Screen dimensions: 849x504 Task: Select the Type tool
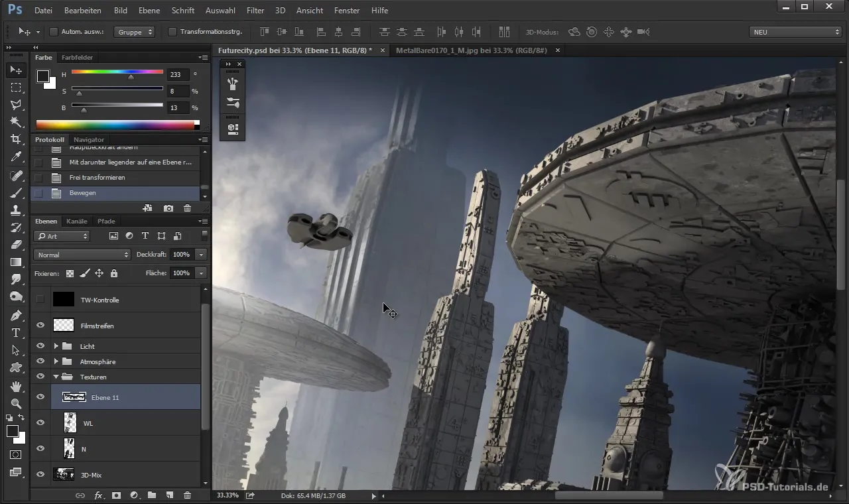[16, 332]
